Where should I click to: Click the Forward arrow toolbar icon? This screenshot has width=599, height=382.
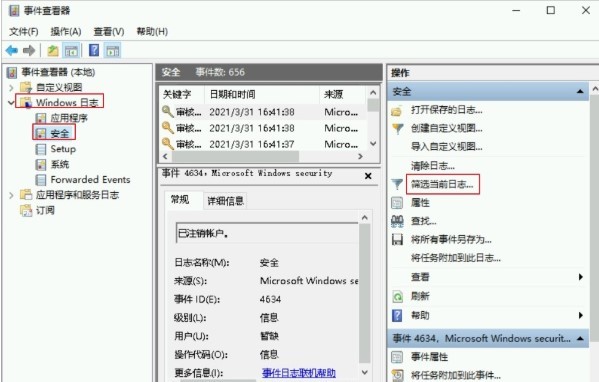tap(29, 50)
